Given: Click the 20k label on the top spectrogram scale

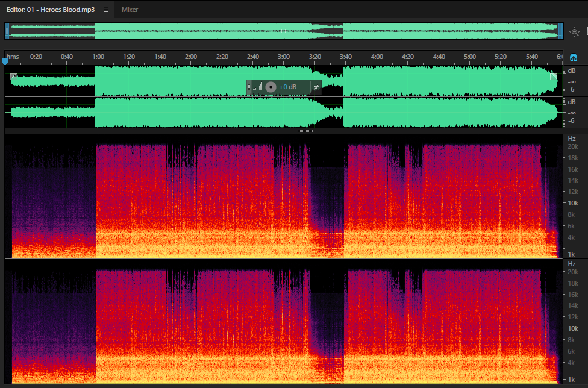Looking at the screenshot, I should (572, 146).
